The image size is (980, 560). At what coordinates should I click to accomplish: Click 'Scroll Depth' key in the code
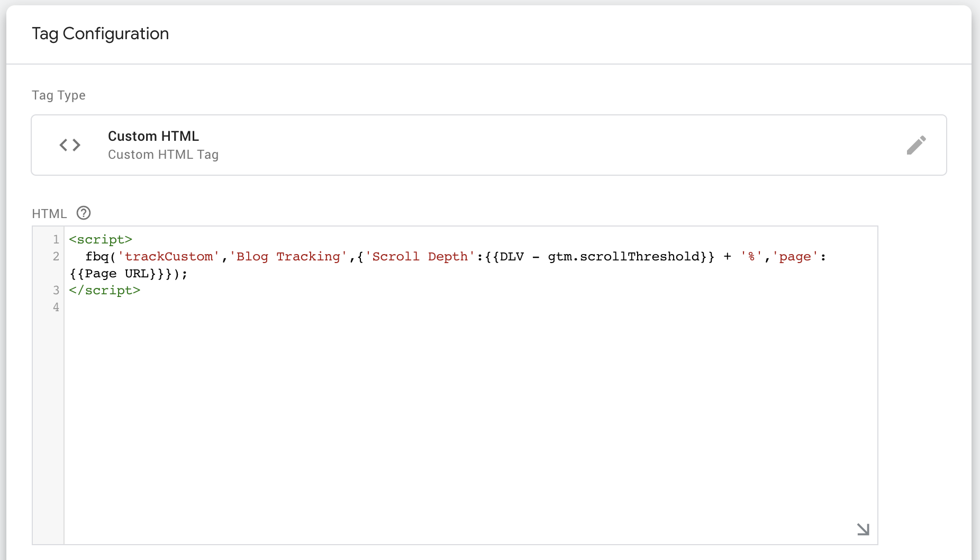click(420, 257)
